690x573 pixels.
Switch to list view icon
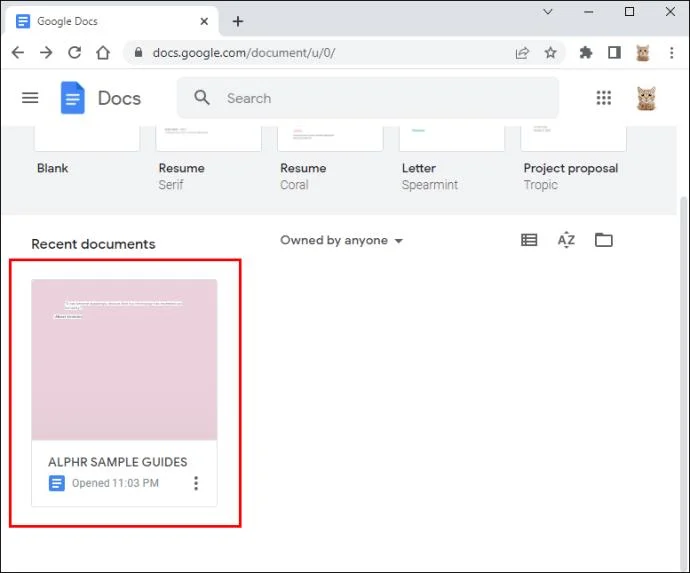click(529, 240)
